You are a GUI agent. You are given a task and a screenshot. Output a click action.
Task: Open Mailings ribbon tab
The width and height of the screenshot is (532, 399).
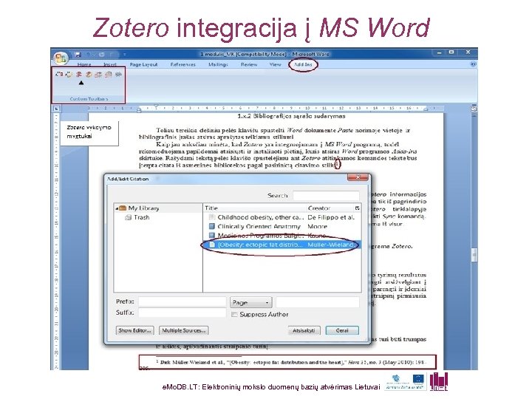218,64
